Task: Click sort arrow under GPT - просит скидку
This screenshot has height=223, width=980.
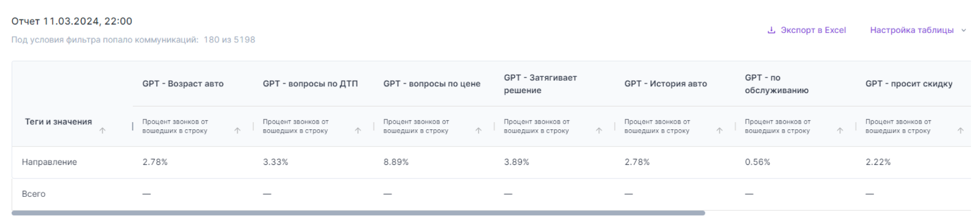Action: [960, 130]
